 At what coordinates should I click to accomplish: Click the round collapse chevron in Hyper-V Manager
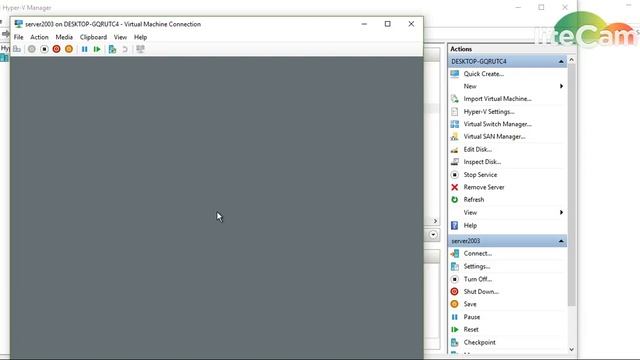click(x=433, y=235)
